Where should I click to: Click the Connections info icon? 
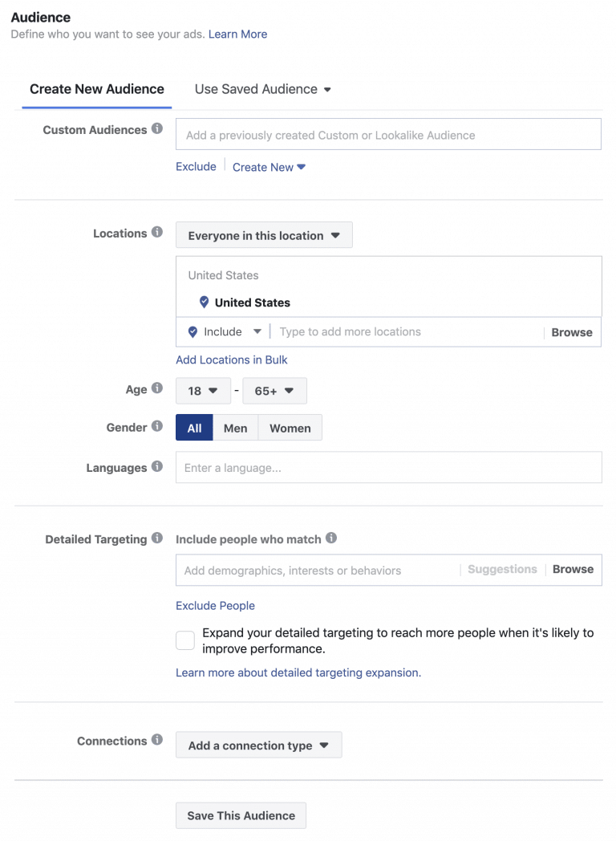[x=159, y=741]
